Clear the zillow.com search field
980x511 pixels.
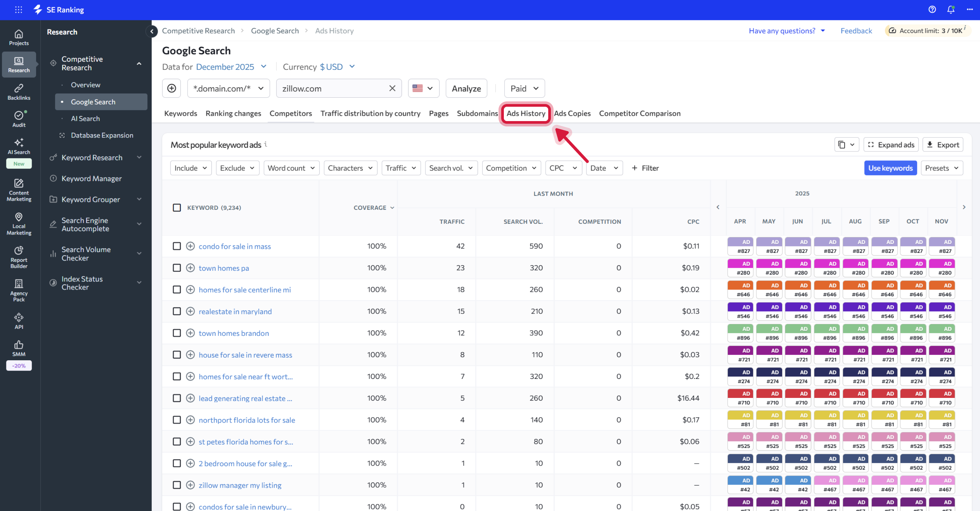[x=392, y=88]
